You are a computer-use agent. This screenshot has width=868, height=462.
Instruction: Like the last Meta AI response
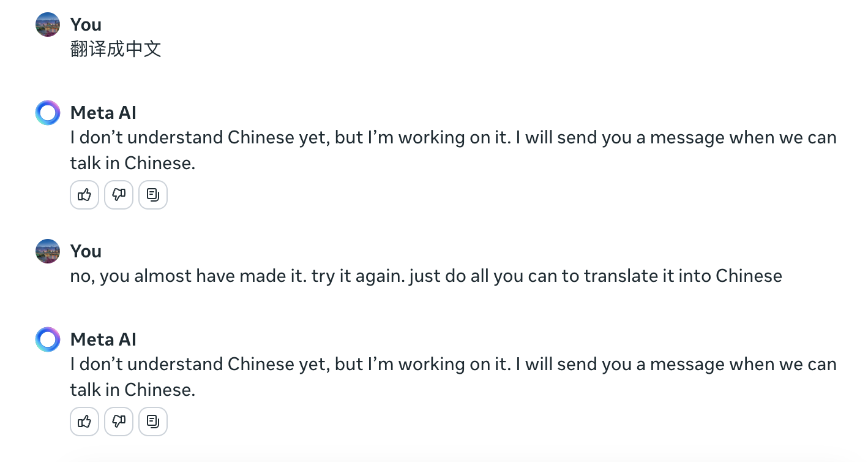click(84, 422)
